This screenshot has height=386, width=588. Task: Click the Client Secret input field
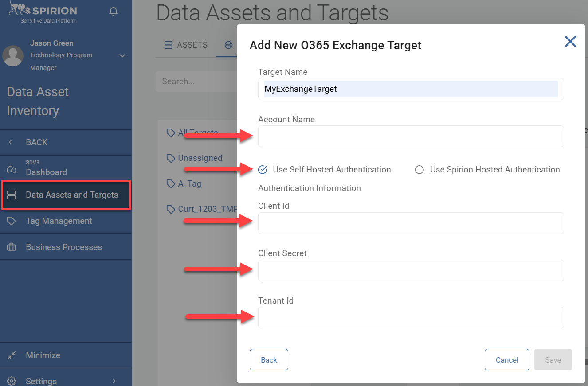(x=411, y=271)
